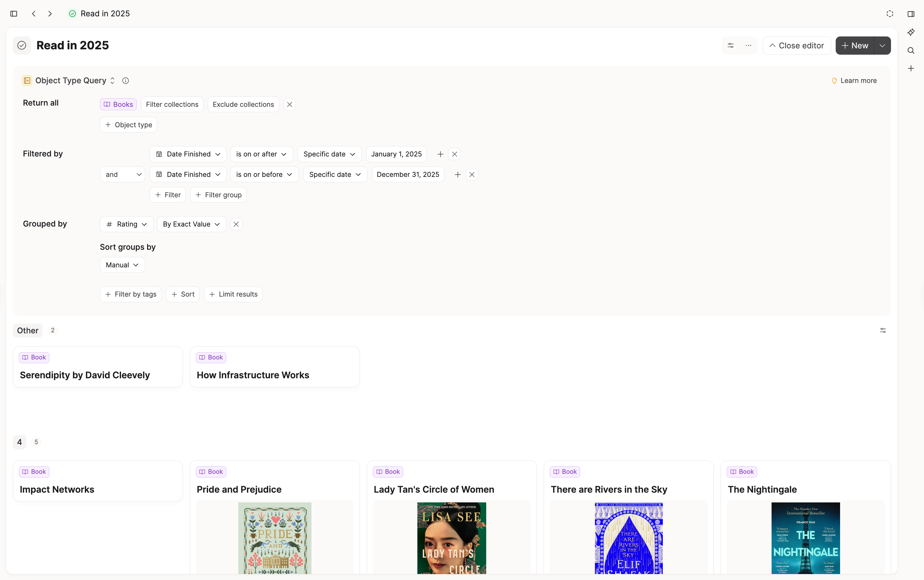This screenshot has width=924, height=580.
Task: Open the Impact Networks book card
Action: 98,481
